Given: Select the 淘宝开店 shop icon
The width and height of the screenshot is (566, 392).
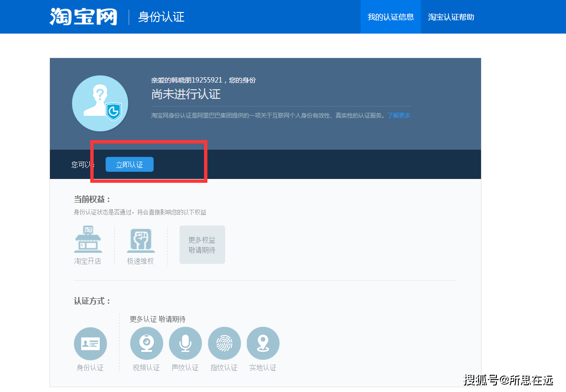Looking at the screenshot, I should point(88,240).
